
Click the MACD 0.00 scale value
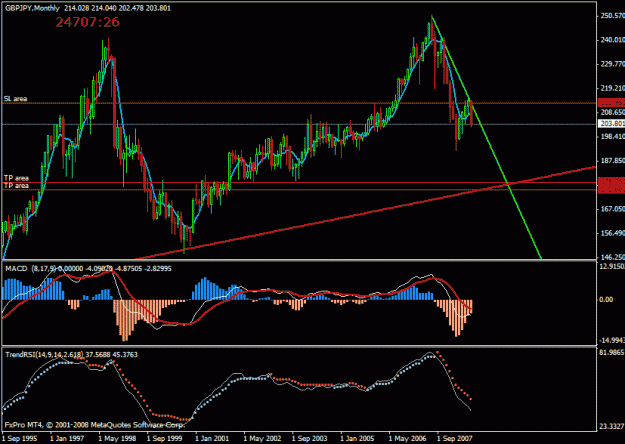click(607, 300)
